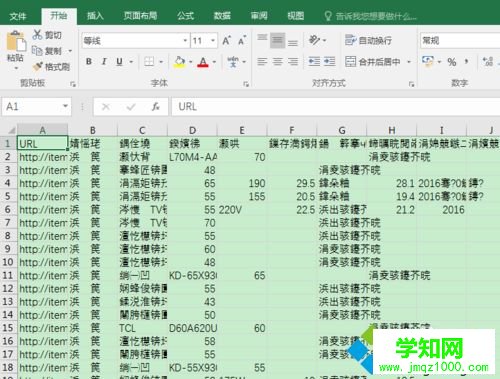Increase font size with larger A
Image resolution: width=500 pixels, height=379 pixels.
pos(226,41)
